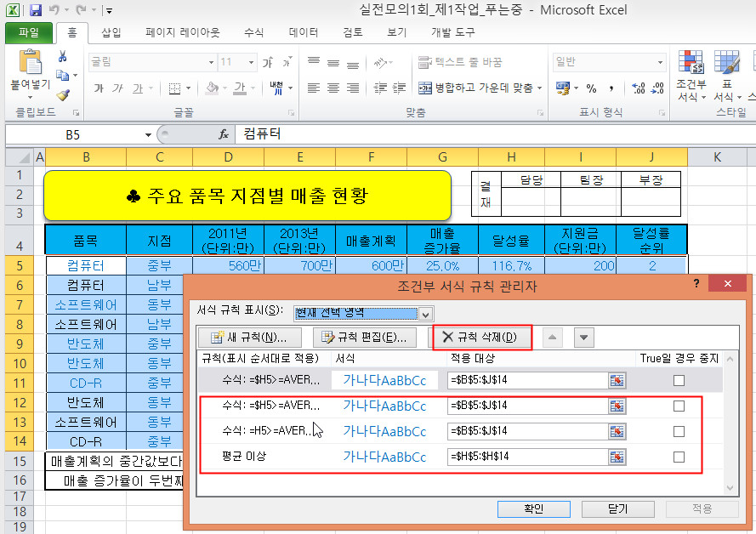Image resolution: width=756 pixels, height=534 pixels.
Task: Open the Name Box dropdown arrow
Action: pos(148,134)
